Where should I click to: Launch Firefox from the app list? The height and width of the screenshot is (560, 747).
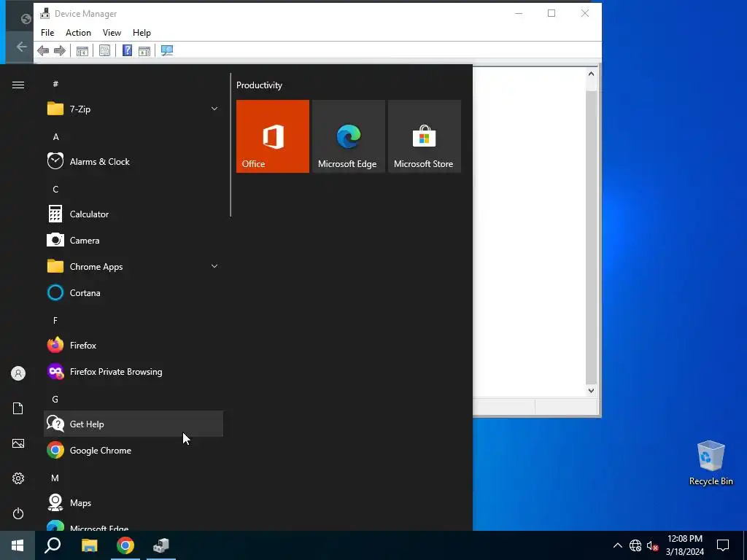coord(133,345)
